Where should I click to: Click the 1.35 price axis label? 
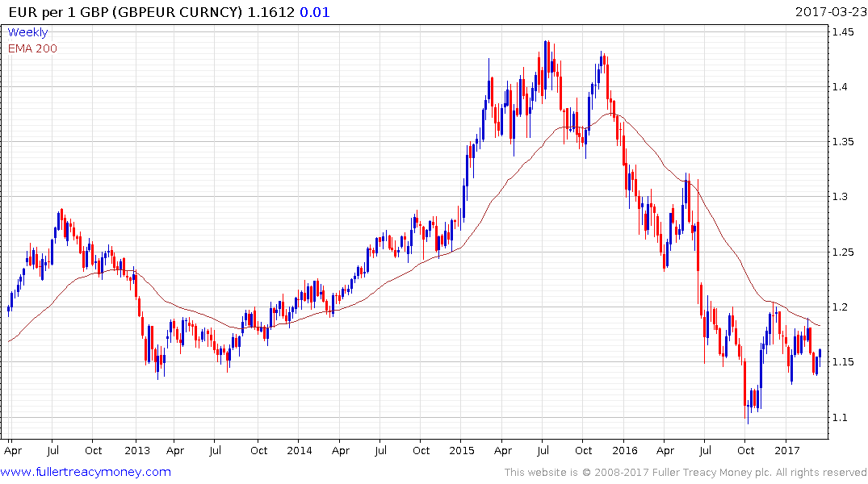(x=843, y=142)
